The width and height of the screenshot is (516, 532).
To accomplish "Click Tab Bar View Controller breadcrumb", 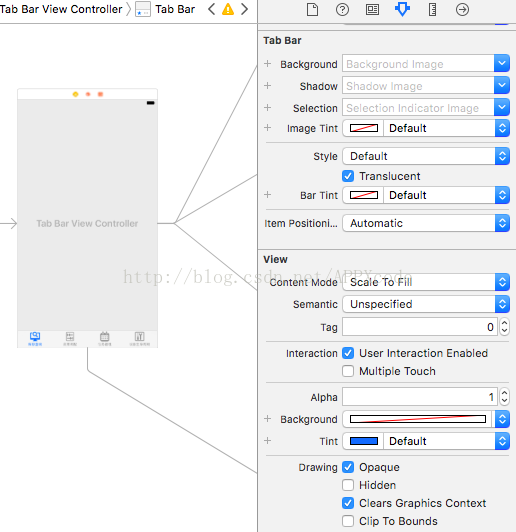I will [61, 9].
